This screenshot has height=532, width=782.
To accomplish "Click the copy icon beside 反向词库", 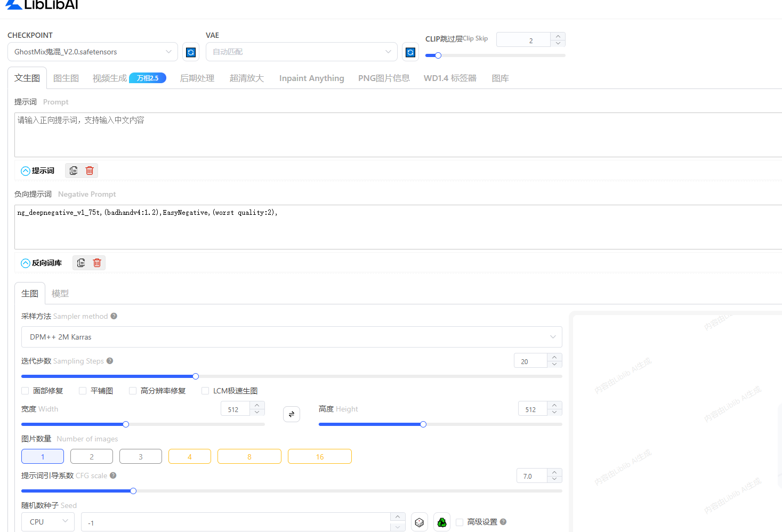I will pos(81,263).
